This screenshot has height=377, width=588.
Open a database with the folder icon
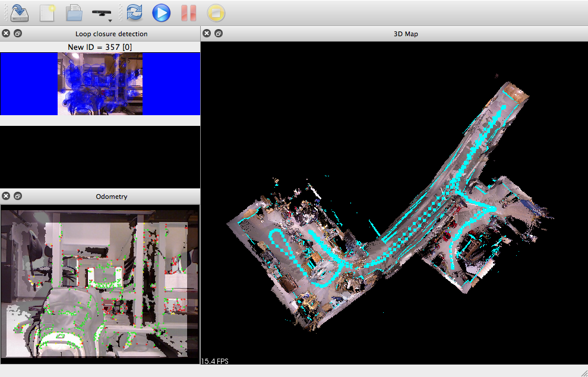tap(74, 12)
